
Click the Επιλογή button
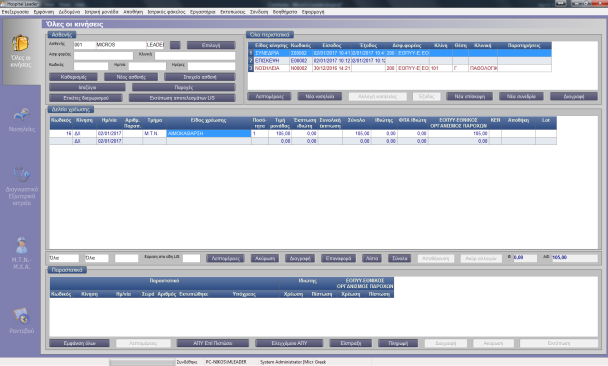pyautogui.click(x=211, y=45)
